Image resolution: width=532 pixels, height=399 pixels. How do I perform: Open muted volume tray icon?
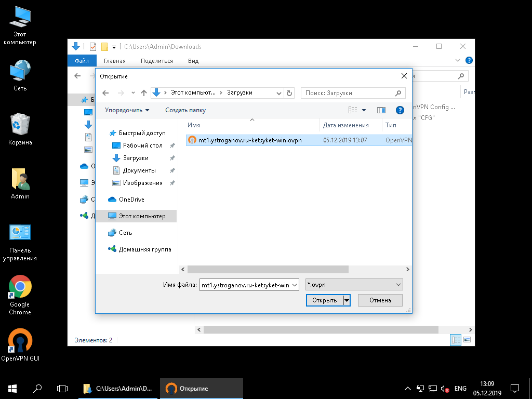pos(445,389)
